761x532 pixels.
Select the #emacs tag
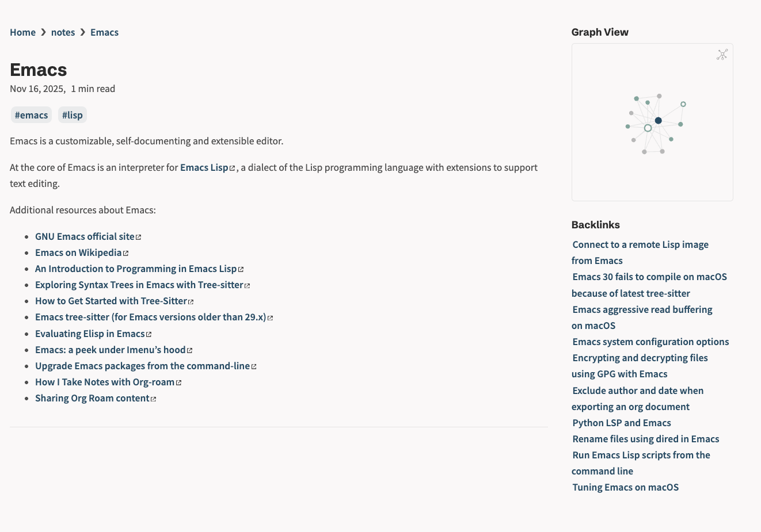click(31, 115)
